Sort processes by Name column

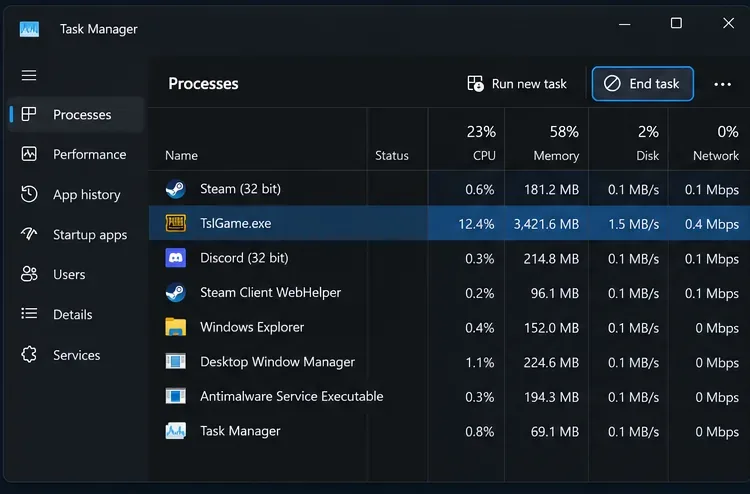pyautogui.click(x=181, y=155)
